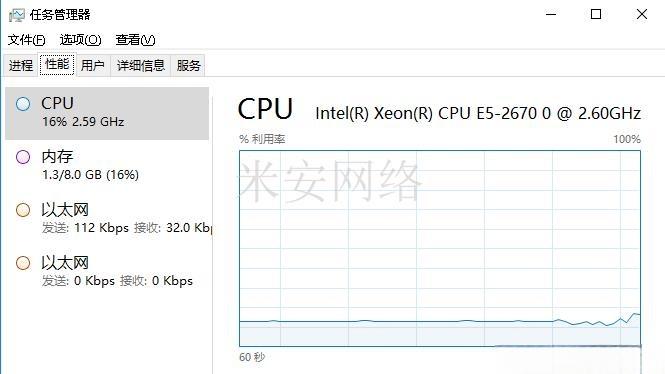Open the 查看(V) menu

135,40
